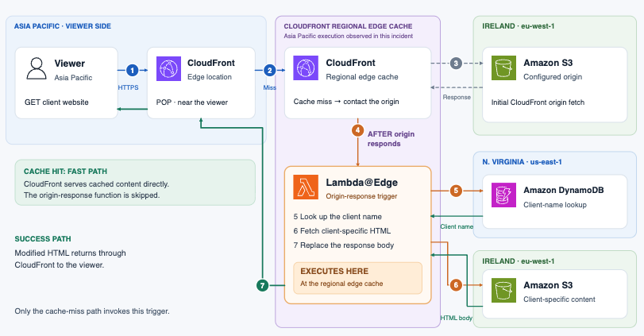644x336 pixels.
Task: Click the 'HTML body' arrow label
Action: click(x=457, y=318)
